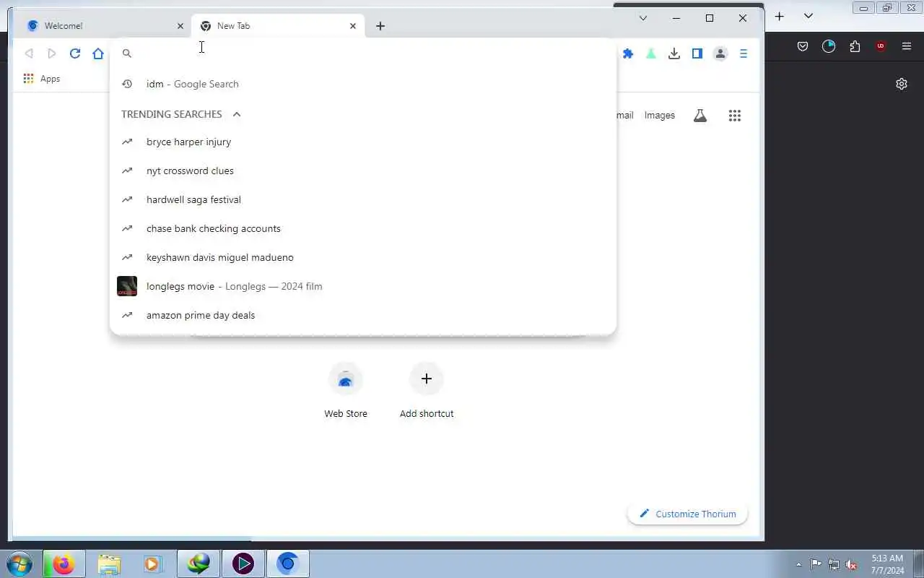Open the tab search dropdown chevron
This screenshot has height=578, width=924.
click(x=643, y=18)
